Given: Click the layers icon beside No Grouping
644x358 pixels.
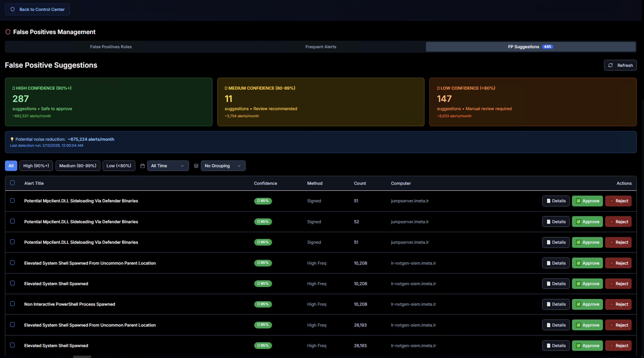Looking at the screenshot, I should pos(196,166).
